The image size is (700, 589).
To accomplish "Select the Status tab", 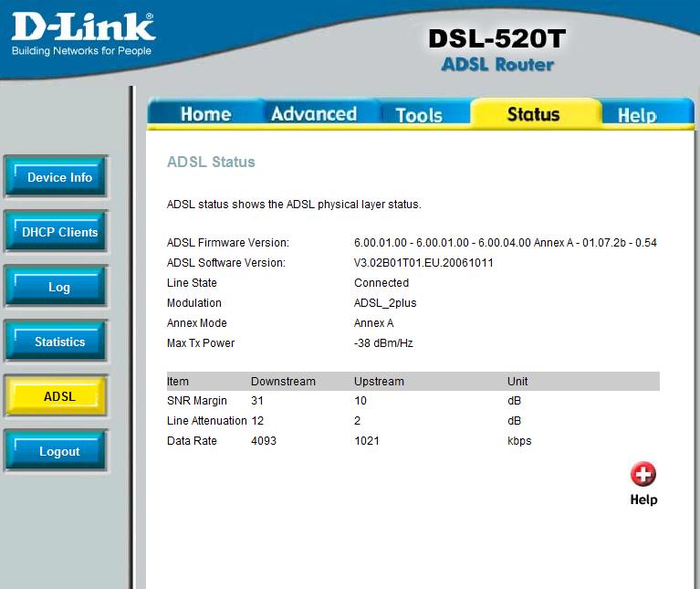I will pos(534,114).
